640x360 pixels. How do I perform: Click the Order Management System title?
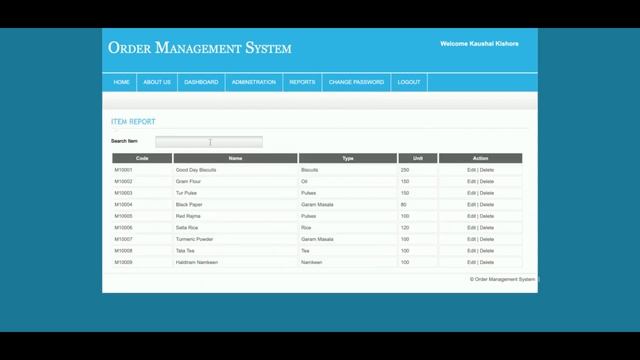click(200, 48)
